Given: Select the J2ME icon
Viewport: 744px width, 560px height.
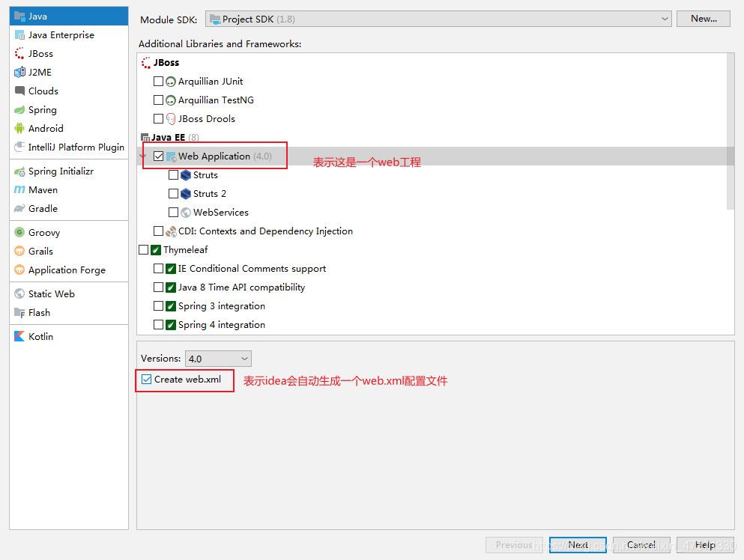Looking at the screenshot, I should click(19, 72).
